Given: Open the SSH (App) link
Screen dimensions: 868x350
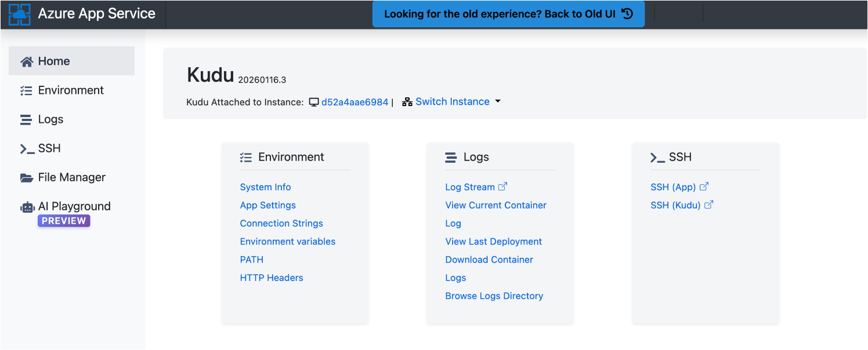Looking at the screenshot, I should 673,187.
